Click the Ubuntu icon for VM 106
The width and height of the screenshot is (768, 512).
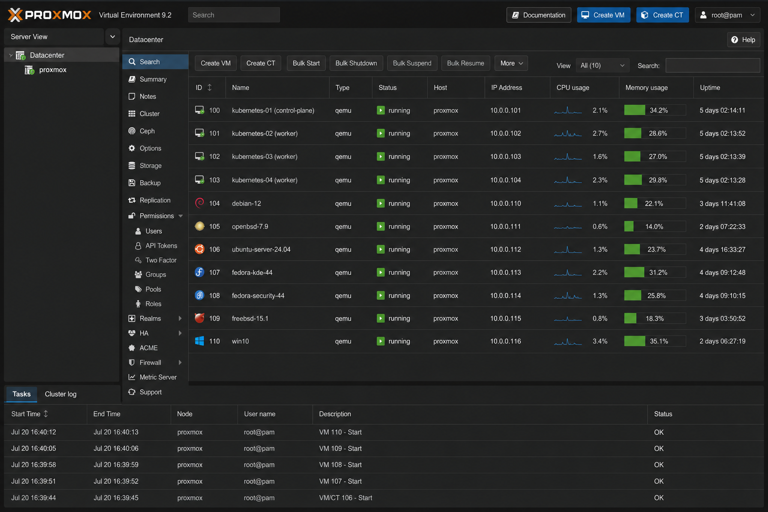(199, 249)
